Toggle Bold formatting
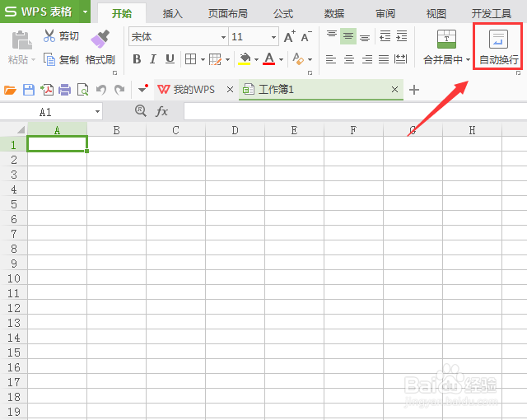The width and height of the screenshot is (527, 420). 137,59
